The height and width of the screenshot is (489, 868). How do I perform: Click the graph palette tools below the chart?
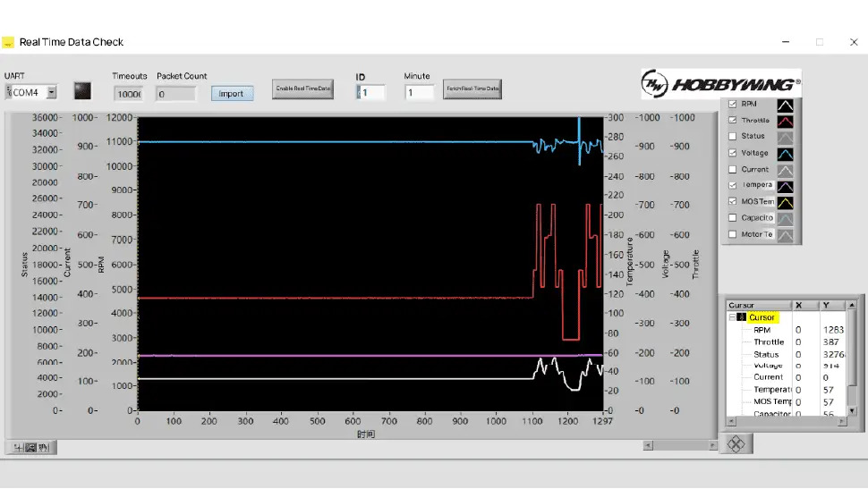tap(31, 448)
